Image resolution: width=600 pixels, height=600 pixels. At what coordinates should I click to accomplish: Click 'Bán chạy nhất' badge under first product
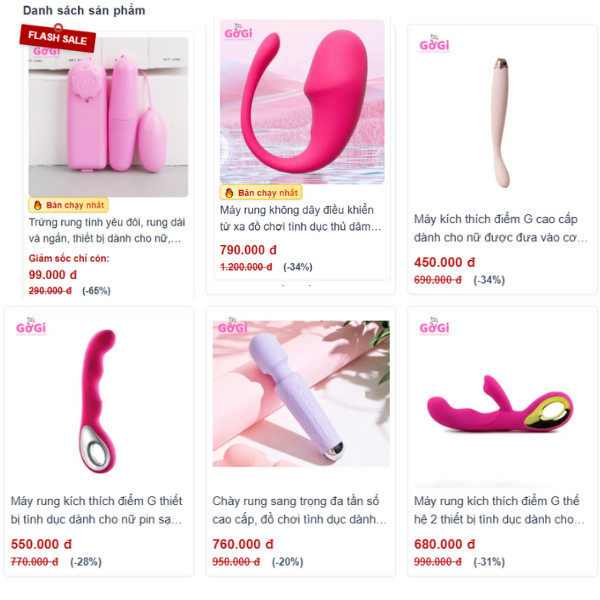click(x=68, y=205)
